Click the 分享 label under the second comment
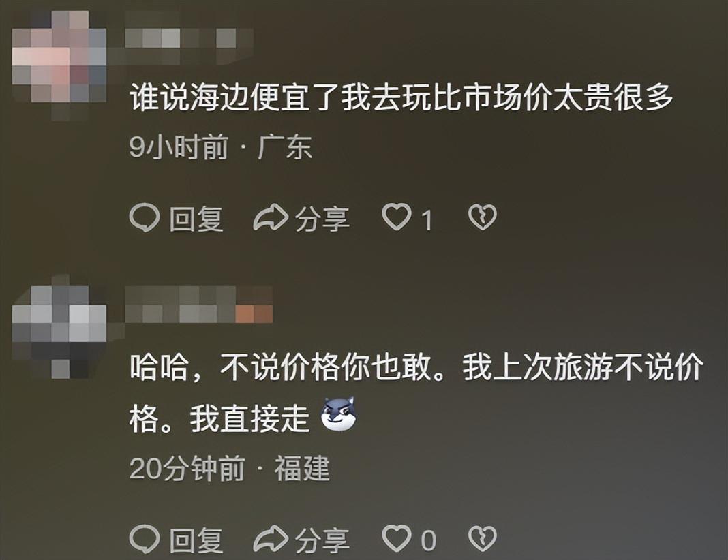 [x=322, y=540]
